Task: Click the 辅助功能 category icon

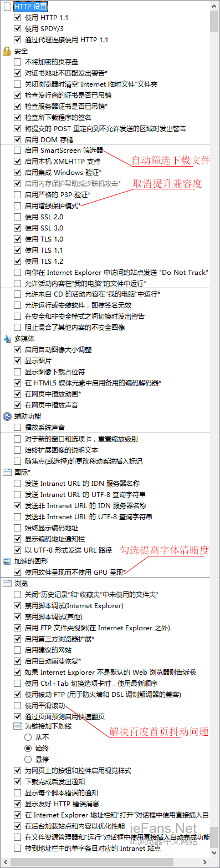Action: (x=7, y=416)
